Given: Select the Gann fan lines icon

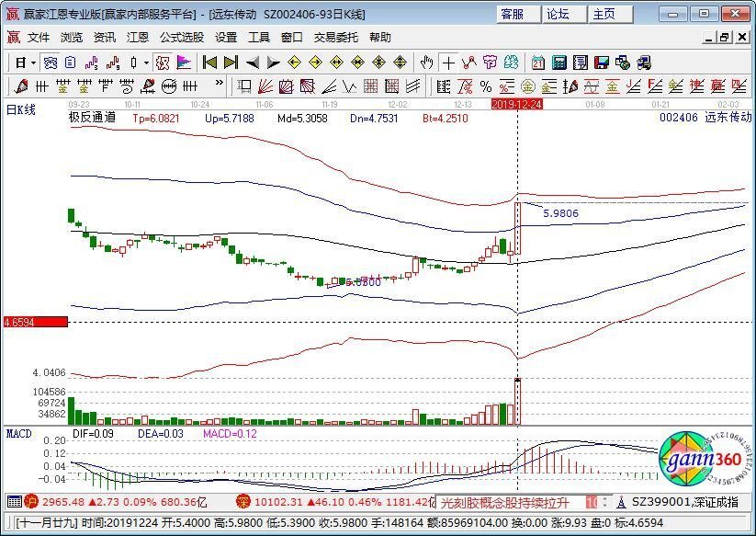Looking at the screenshot, I should (x=265, y=86).
